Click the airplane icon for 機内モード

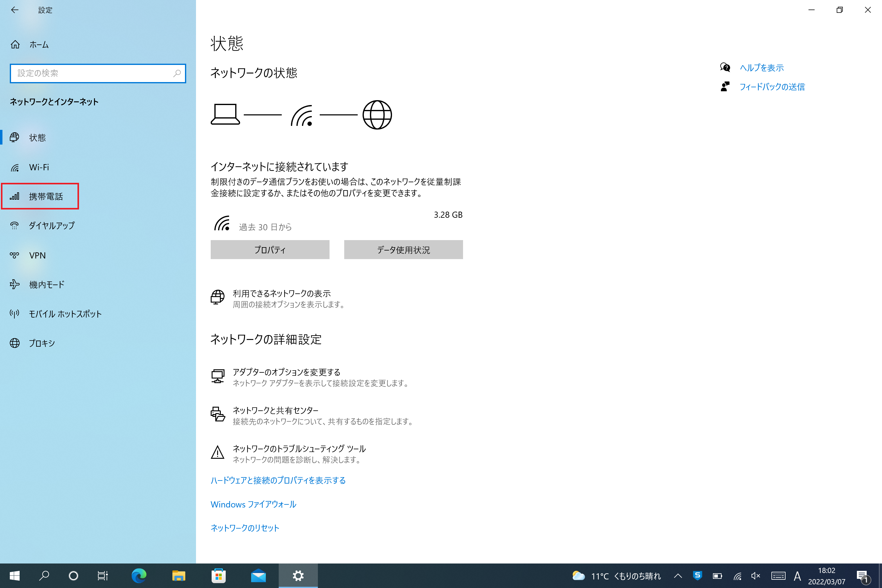click(15, 284)
